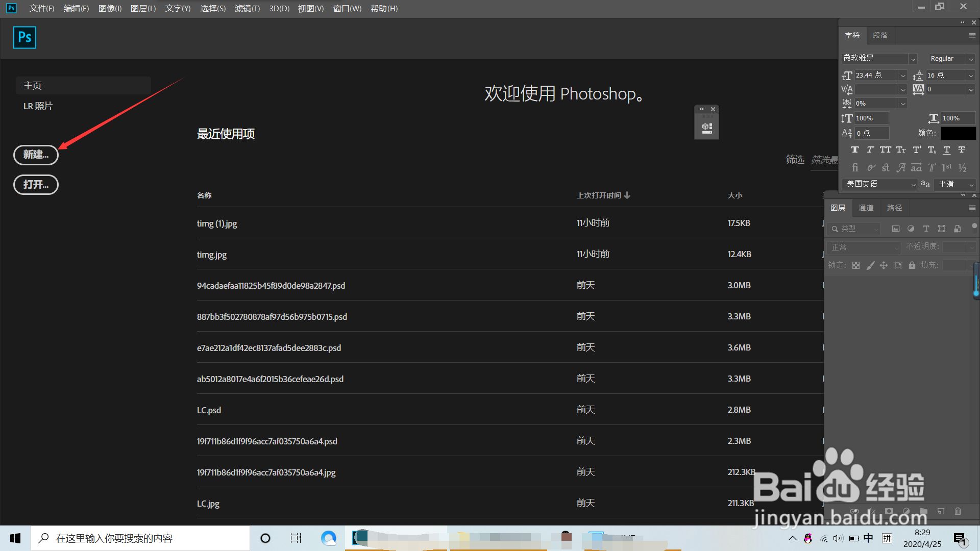Expand tracking dropdown showing 0

tap(971, 89)
